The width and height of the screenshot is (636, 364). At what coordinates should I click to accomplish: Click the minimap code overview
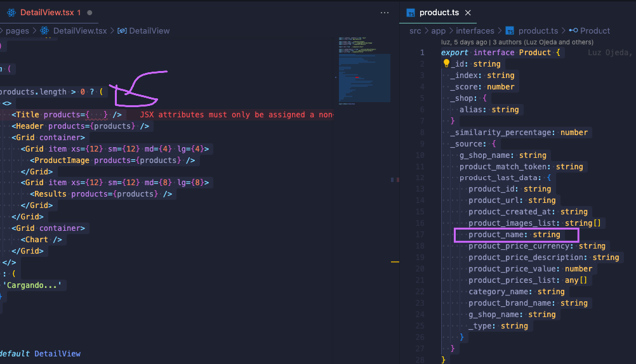coord(364,70)
